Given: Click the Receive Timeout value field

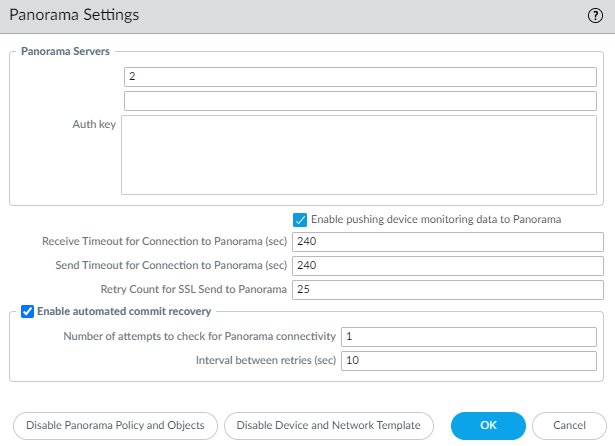Looking at the screenshot, I should tap(446, 242).
